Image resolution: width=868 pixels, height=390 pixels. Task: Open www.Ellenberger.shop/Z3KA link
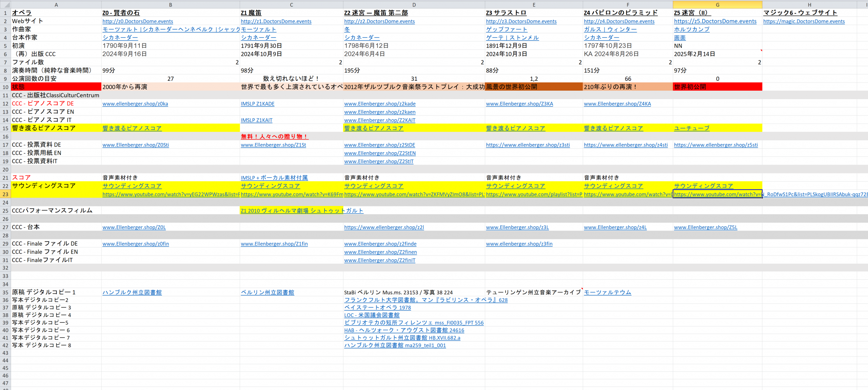(x=519, y=104)
